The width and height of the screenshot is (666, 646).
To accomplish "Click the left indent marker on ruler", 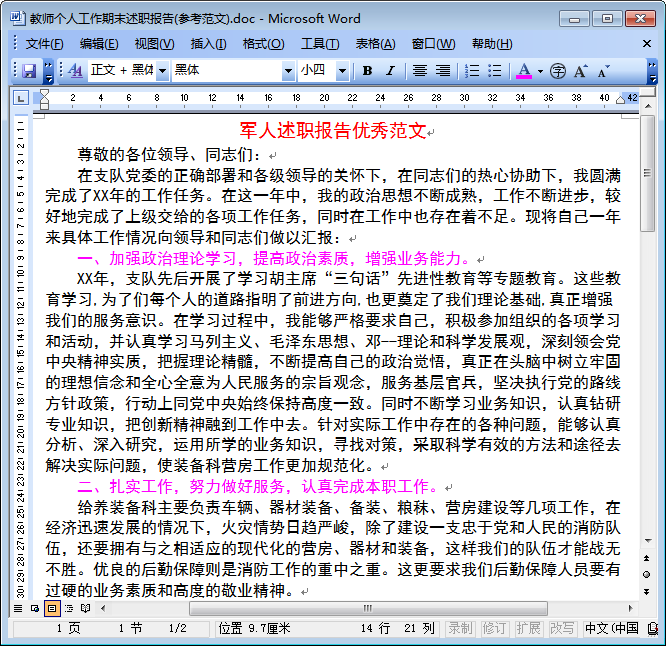I will 44,105.
